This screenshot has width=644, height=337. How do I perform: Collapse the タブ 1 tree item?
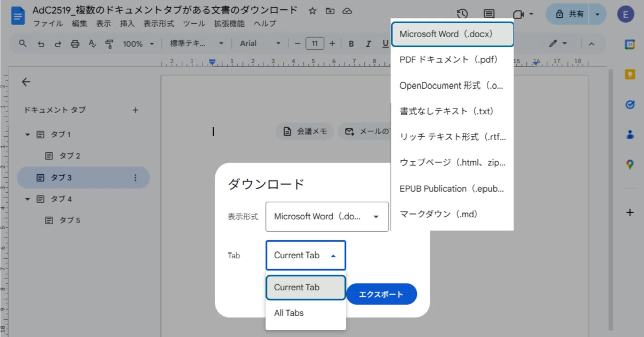coord(28,135)
